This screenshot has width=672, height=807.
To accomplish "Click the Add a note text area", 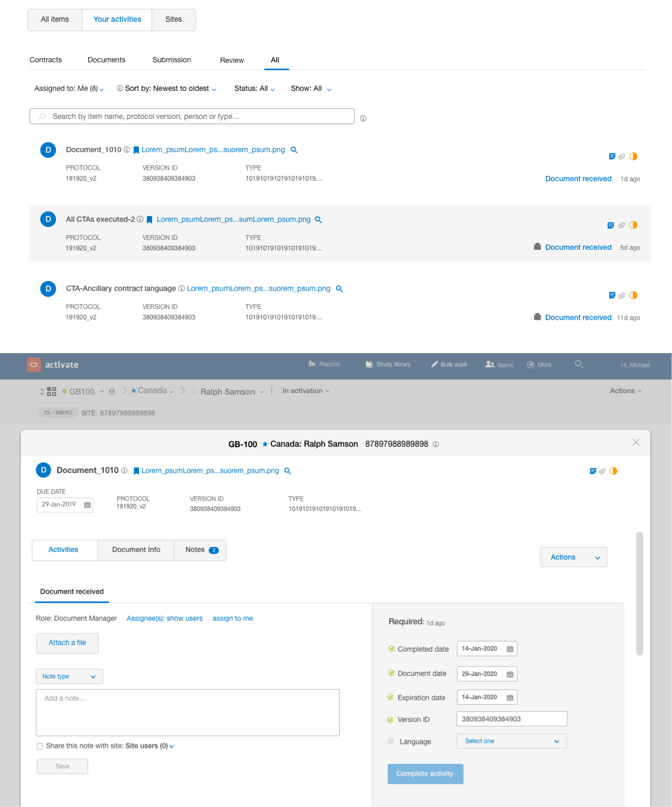I will (x=187, y=712).
